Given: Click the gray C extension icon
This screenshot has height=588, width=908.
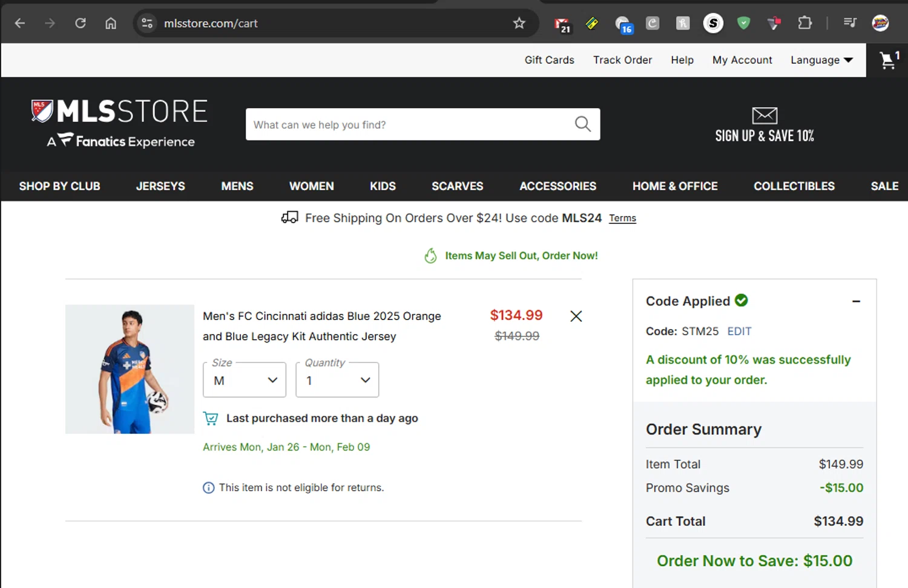Looking at the screenshot, I should 653,24.
